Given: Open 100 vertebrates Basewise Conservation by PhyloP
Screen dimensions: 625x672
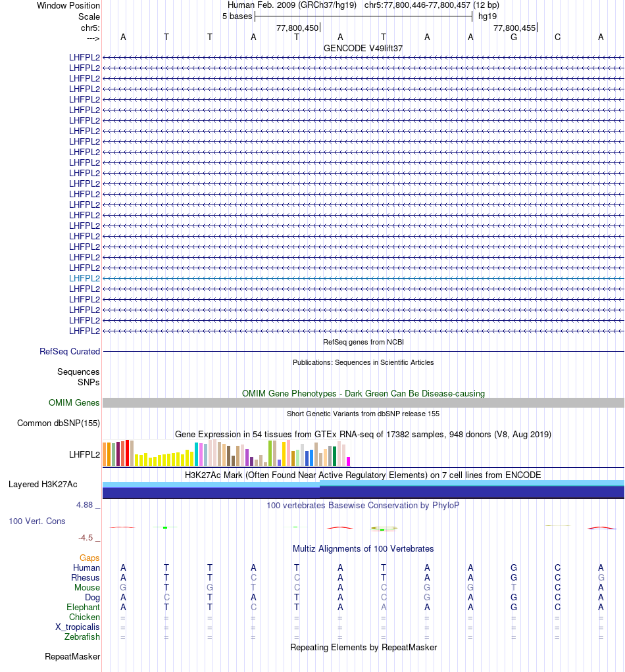Looking at the screenshot, I should pyautogui.click(x=363, y=505).
